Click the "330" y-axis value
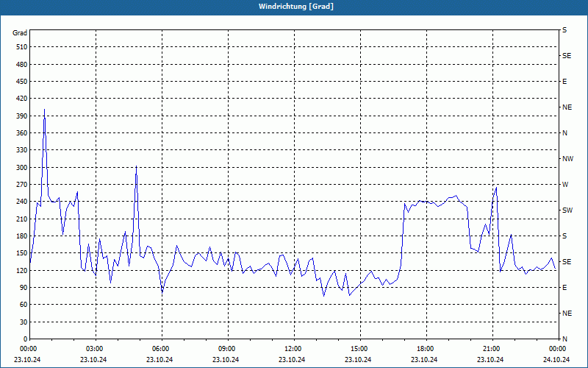Viewport: 588px width, 368px height. pos(21,150)
